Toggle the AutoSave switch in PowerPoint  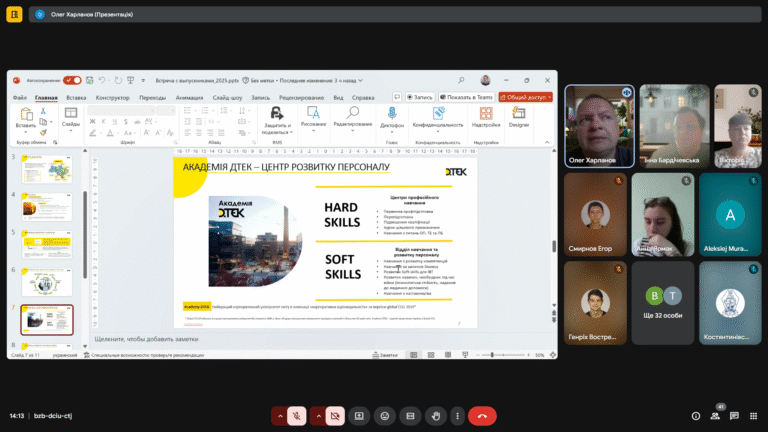click(x=72, y=80)
